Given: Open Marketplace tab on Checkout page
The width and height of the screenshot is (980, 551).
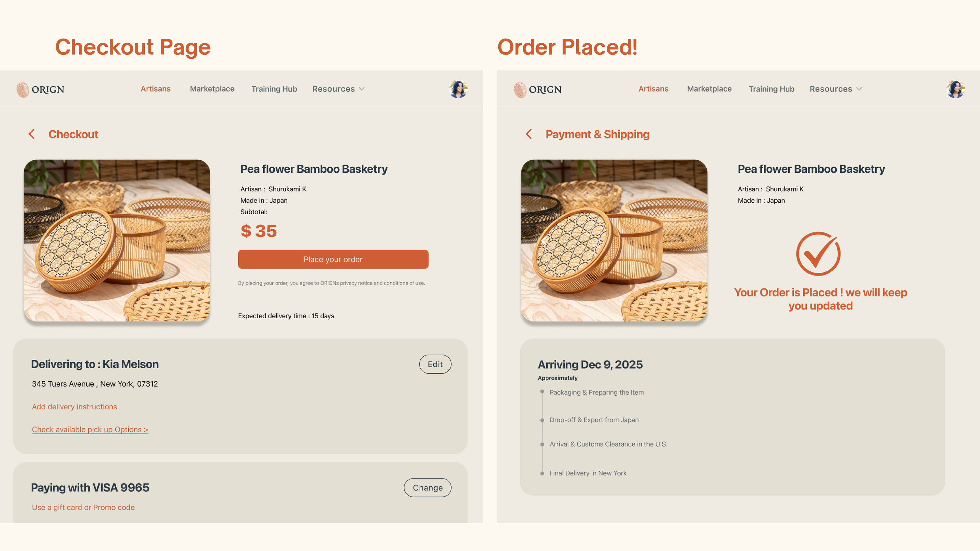Looking at the screenshot, I should (212, 89).
